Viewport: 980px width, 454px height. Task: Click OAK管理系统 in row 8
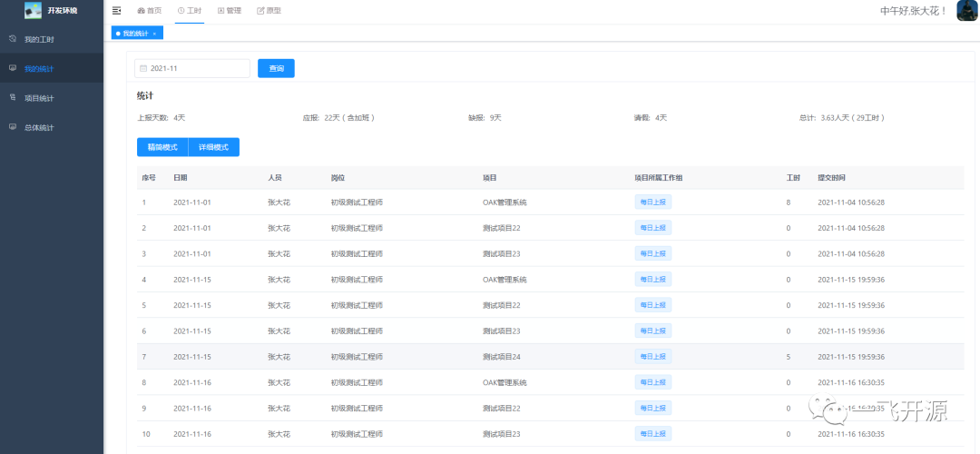[x=505, y=382]
